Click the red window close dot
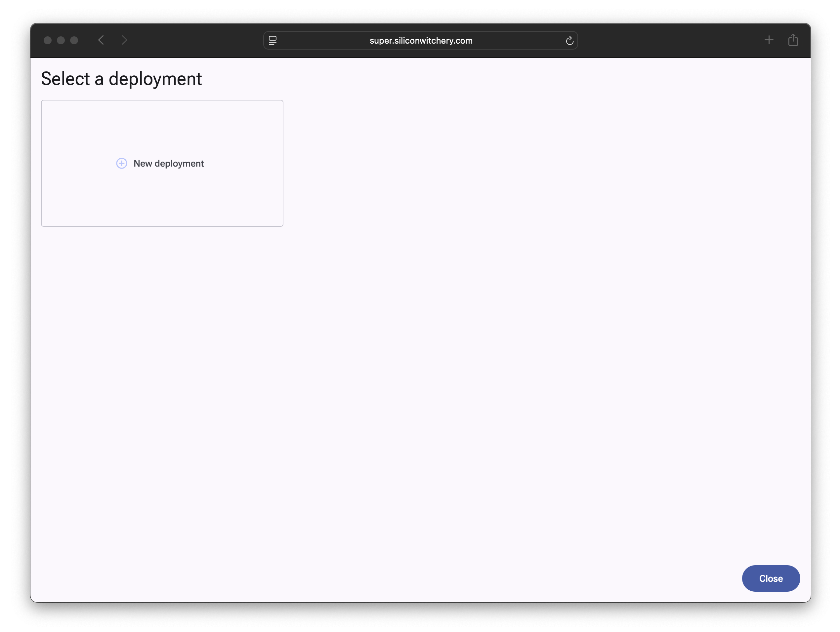840x632 pixels. [48, 40]
